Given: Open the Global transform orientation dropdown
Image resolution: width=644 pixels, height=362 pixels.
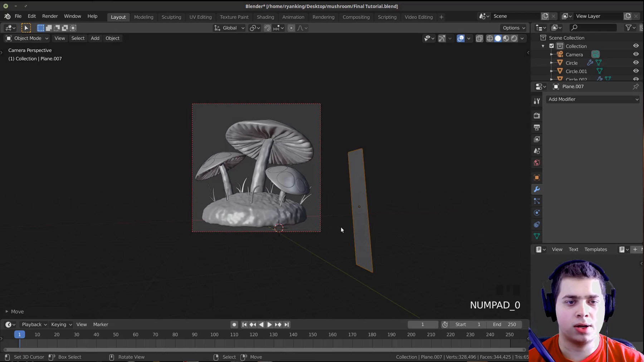Looking at the screenshot, I should pos(229,28).
